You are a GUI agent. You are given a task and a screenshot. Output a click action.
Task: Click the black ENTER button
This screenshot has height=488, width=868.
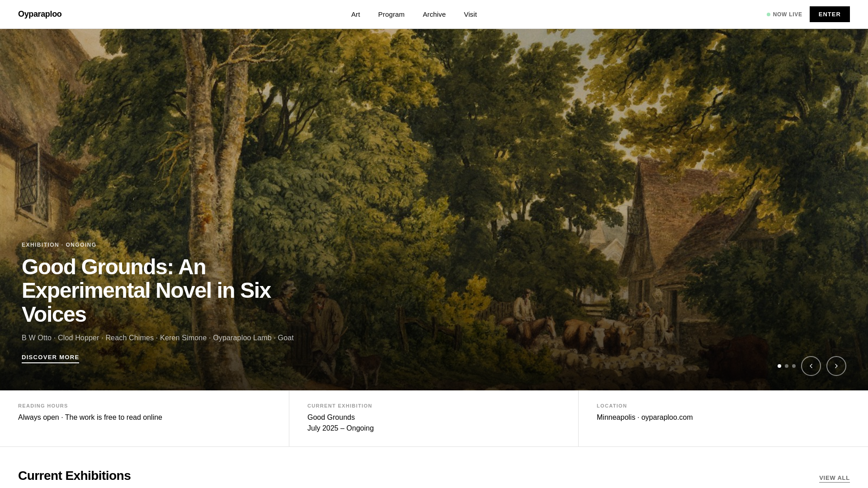pos(830,14)
